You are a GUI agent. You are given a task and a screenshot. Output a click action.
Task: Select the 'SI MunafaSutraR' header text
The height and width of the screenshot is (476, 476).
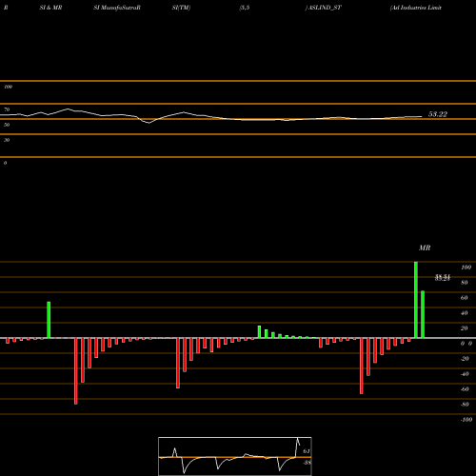(x=117, y=8)
